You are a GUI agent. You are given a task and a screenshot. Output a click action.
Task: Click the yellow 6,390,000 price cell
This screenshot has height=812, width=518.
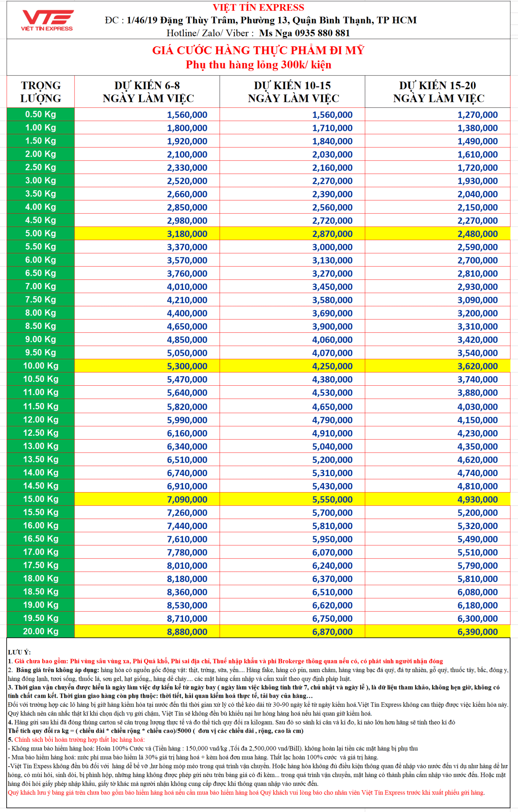tap(477, 632)
